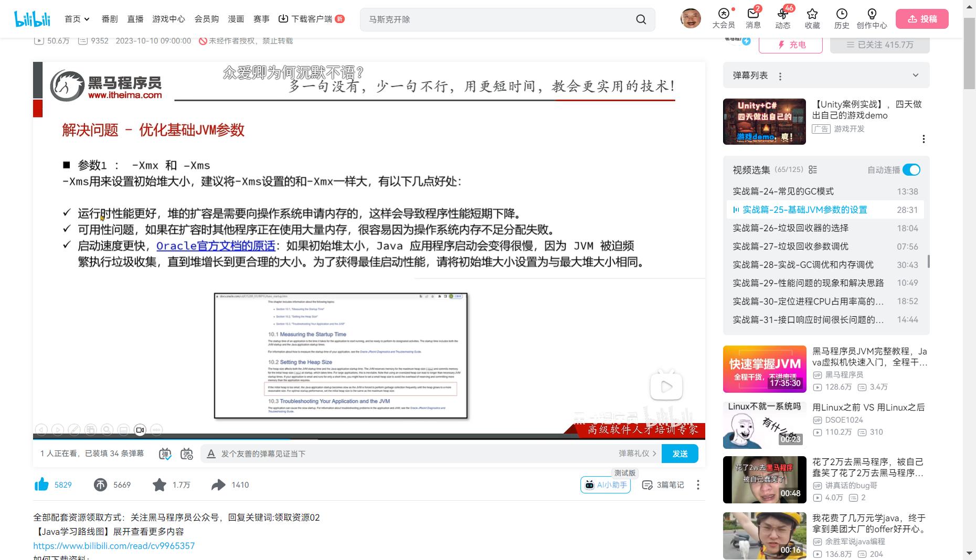Disable 自动连播 autoplay switch
This screenshot has height=560, width=976.
pos(911,170)
